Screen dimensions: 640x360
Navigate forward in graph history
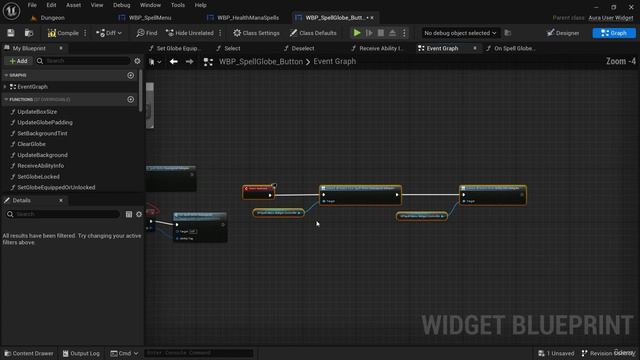pos(189,62)
